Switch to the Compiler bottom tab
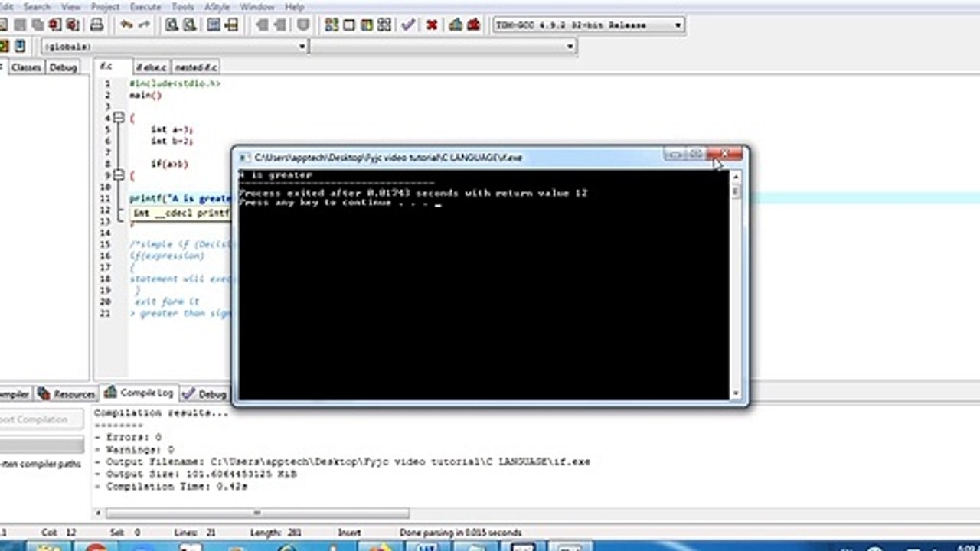 coord(15,394)
